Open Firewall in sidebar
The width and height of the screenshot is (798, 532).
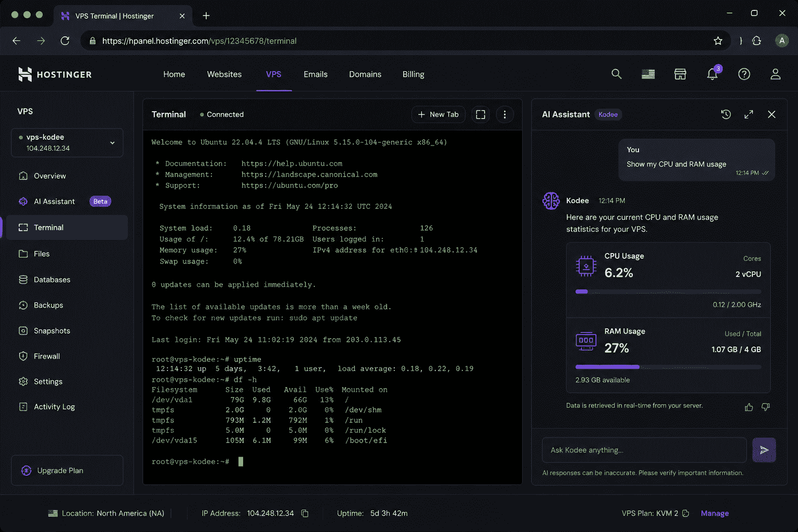[x=67, y=356]
